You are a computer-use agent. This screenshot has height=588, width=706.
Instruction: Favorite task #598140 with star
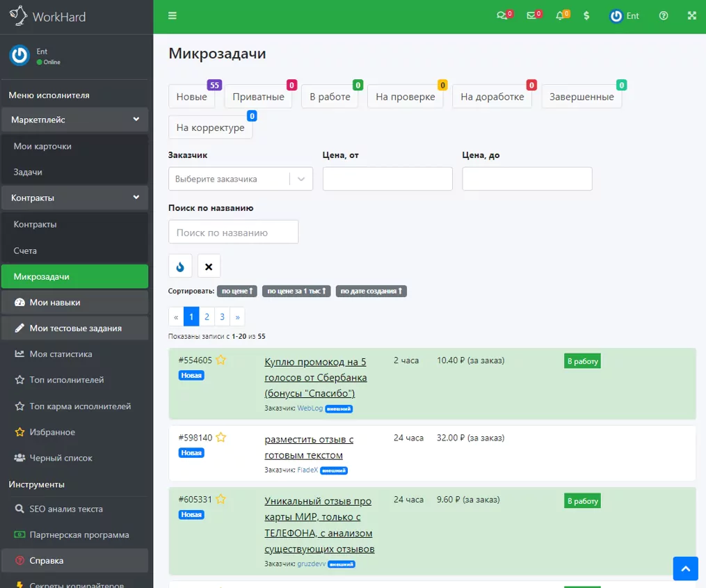point(220,438)
